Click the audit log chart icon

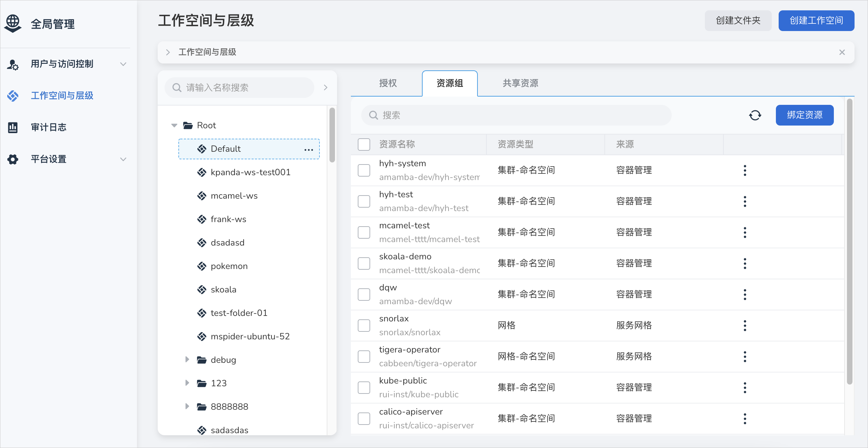coord(13,128)
